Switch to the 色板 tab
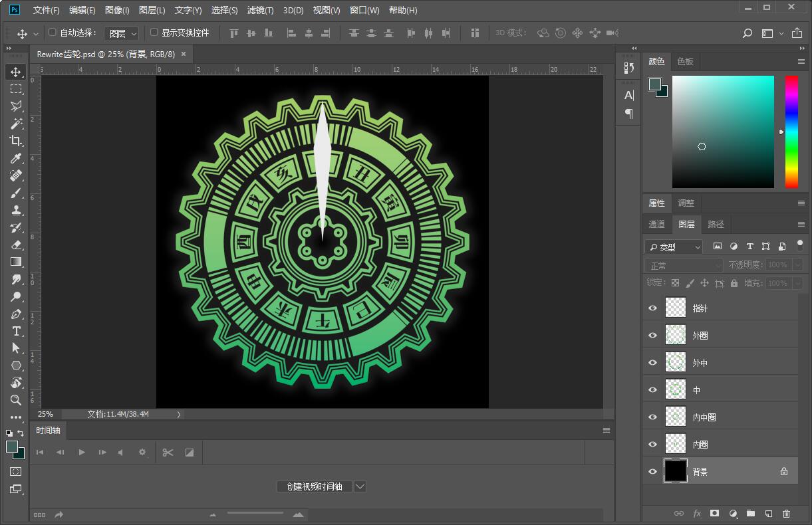The height and width of the screenshot is (525, 812). click(x=686, y=61)
